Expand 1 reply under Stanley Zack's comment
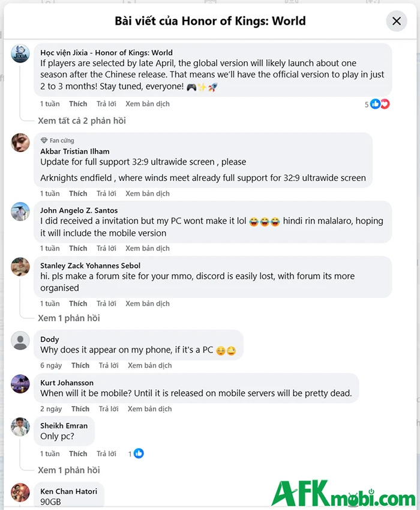The width and height of the screenshot is (420, 510). point(68,318)
